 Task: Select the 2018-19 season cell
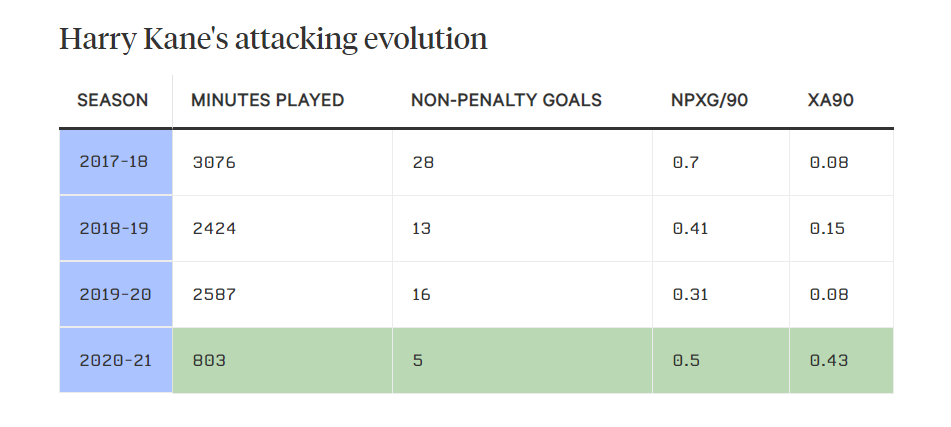pos(114,228)
